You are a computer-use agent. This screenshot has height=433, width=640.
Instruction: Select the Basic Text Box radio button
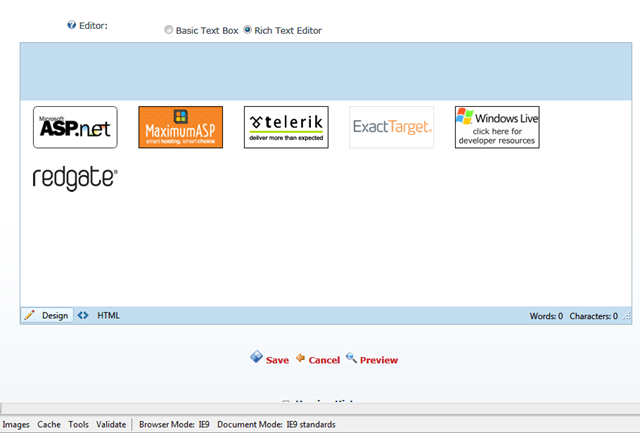point(168,30)
